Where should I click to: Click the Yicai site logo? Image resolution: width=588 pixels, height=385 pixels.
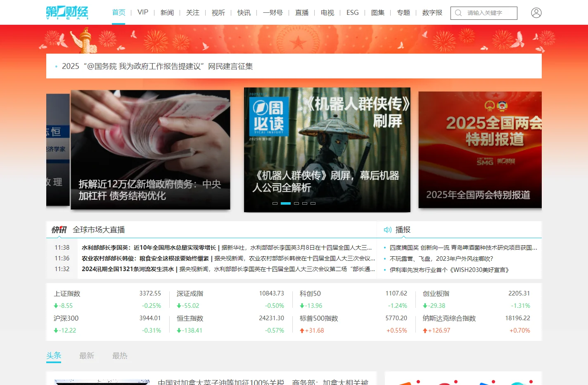(67, 12)
